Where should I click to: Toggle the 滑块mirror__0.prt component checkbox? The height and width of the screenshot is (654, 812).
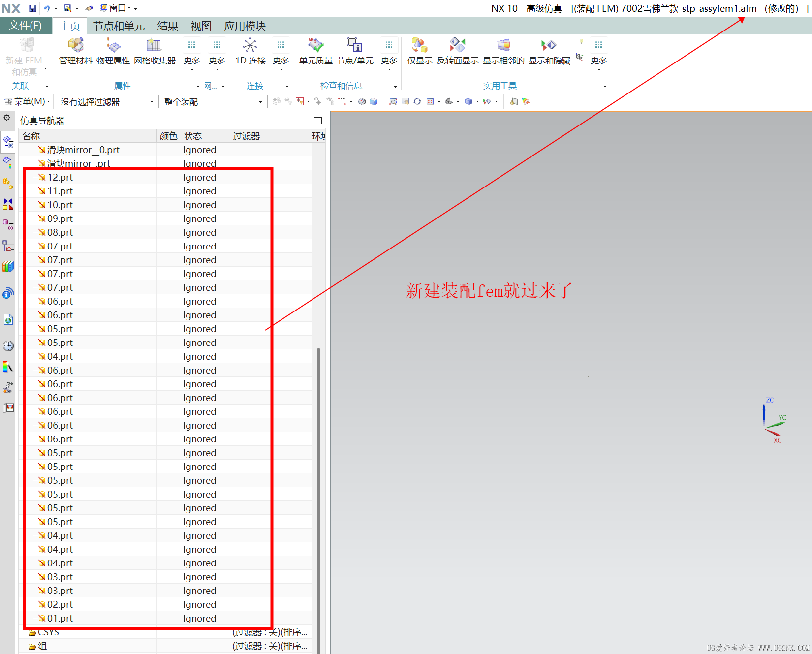[42, 150]
